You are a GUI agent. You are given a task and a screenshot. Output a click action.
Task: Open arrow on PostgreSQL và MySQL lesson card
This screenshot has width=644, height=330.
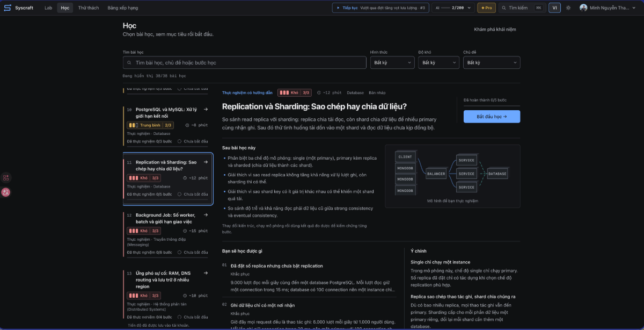tap(206, 109)
